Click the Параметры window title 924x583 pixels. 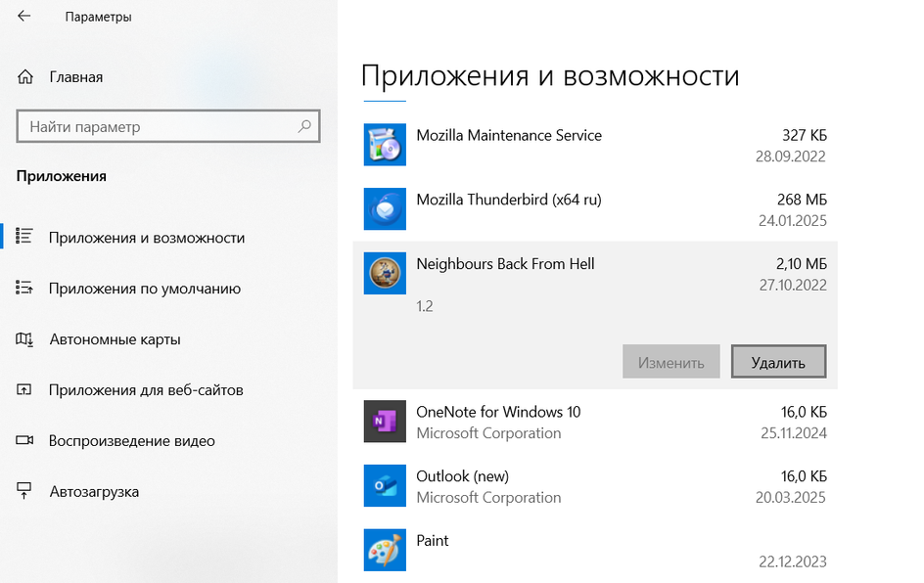pos(99,17)
